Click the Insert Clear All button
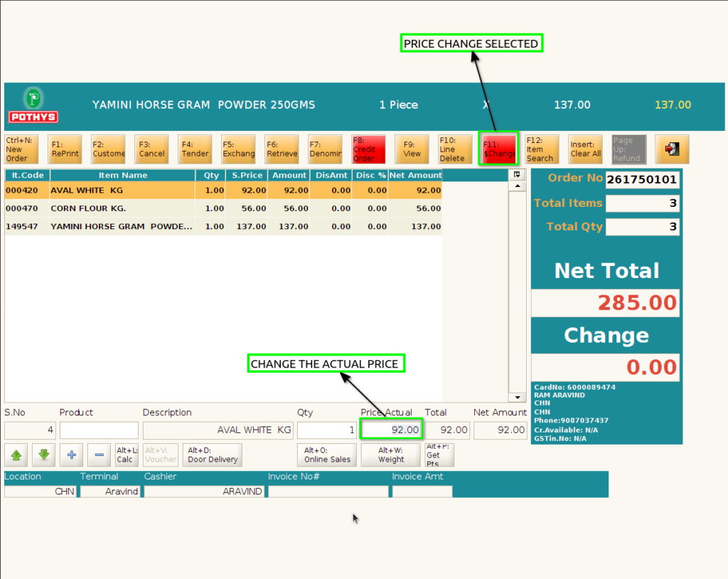This screenshot has width=728, height=579. pos(586,149)
